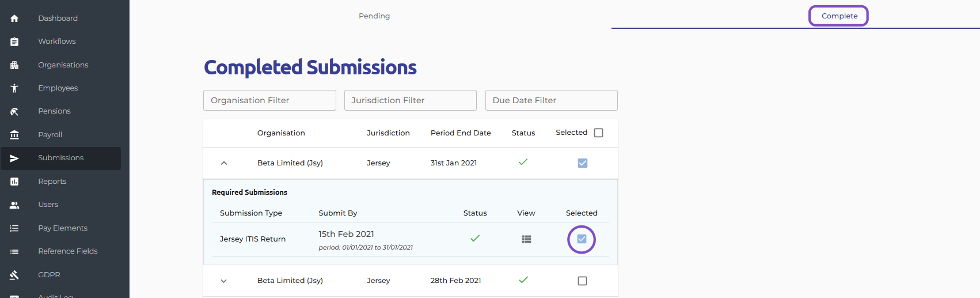Open the Pensions sidebar item
The width and height of the screenshot is (980, 298).
54,111
